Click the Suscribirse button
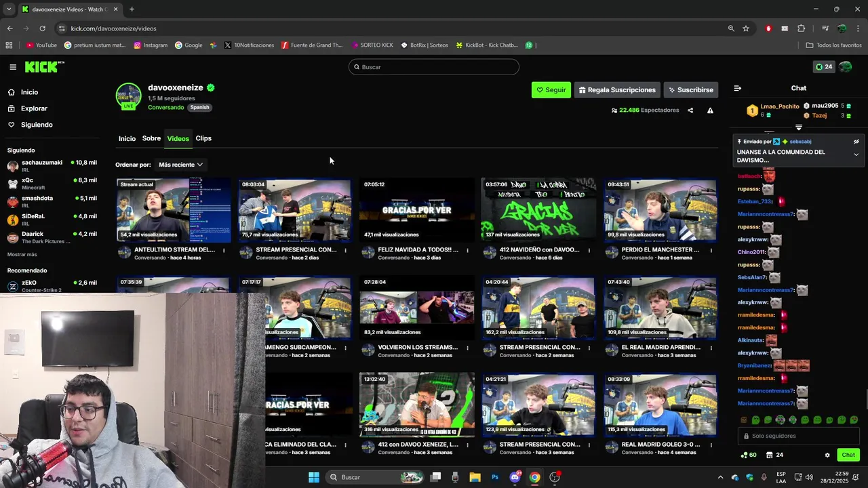The height and width of the screenshot is (488, 868). click(690, 89)
